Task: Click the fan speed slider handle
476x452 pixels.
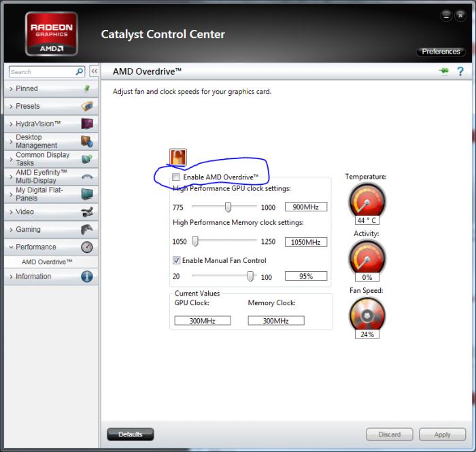Action: click(x=250, y=276)
